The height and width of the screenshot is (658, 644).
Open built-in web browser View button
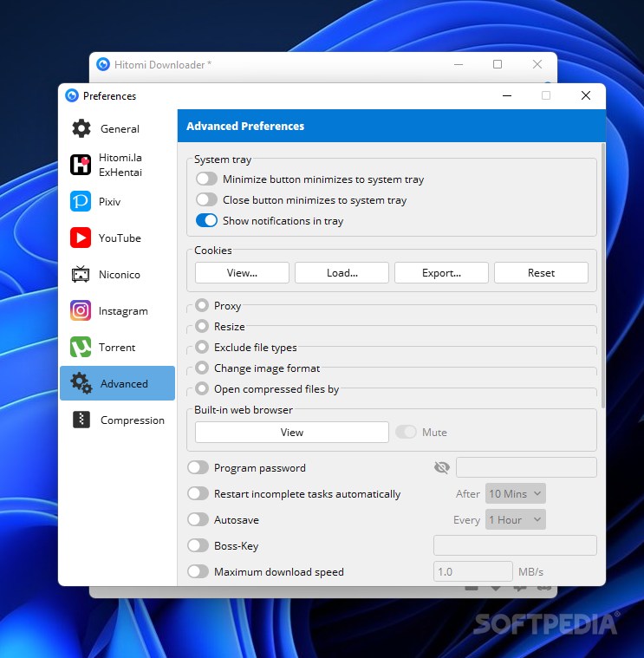[x=292, y=433]
